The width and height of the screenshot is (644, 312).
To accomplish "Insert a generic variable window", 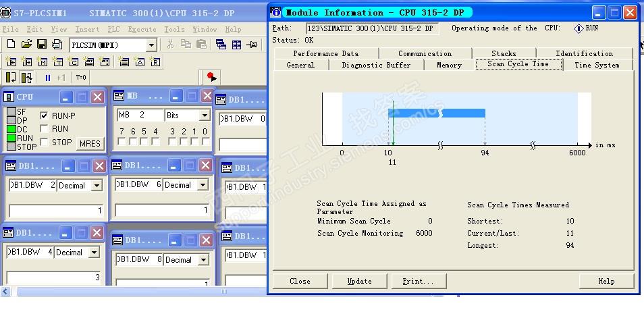I will pyautogui.click(x=88, y=61).
